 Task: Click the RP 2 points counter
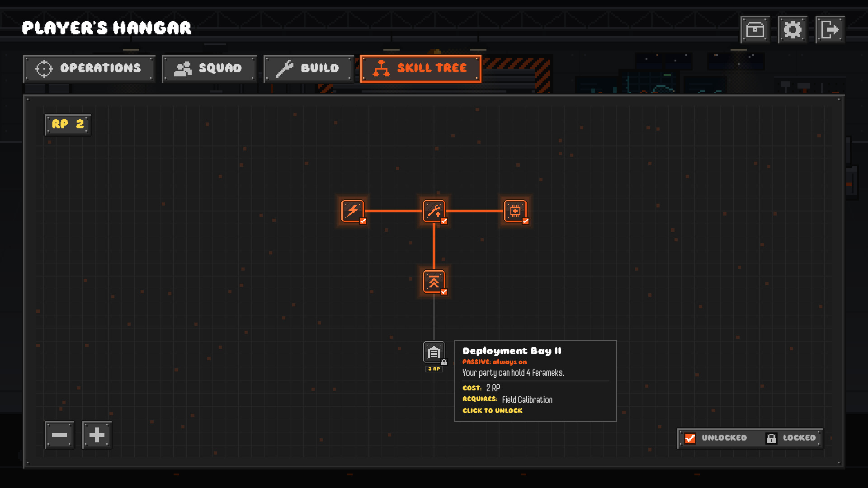click(x=68, y=124)
